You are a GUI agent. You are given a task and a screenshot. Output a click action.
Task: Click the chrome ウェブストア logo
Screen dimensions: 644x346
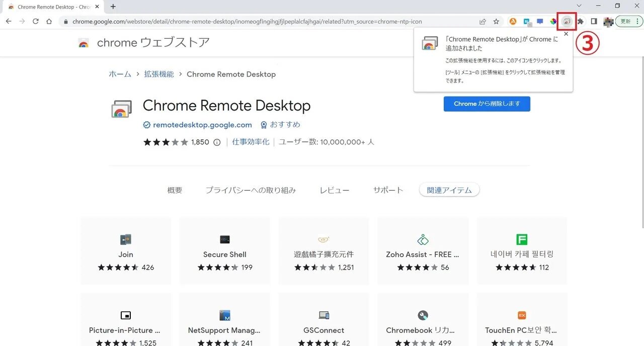[x=144, y=43]
